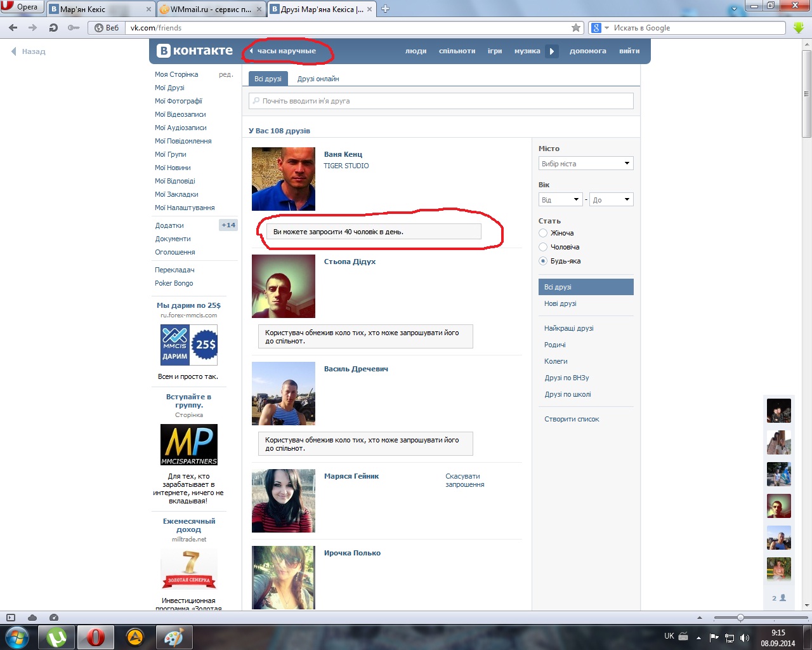812x650 pixels.
Task: Click Скасувати запрошення for Маряся Гейник
Action: click(465, 481)
